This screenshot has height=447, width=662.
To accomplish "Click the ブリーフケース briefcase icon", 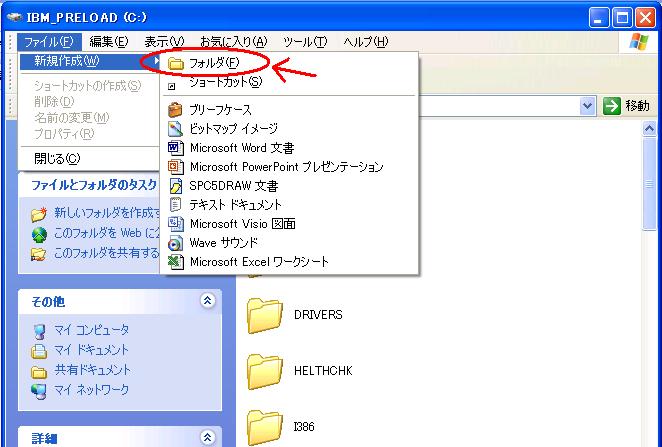I will click(x=175, y=110).
